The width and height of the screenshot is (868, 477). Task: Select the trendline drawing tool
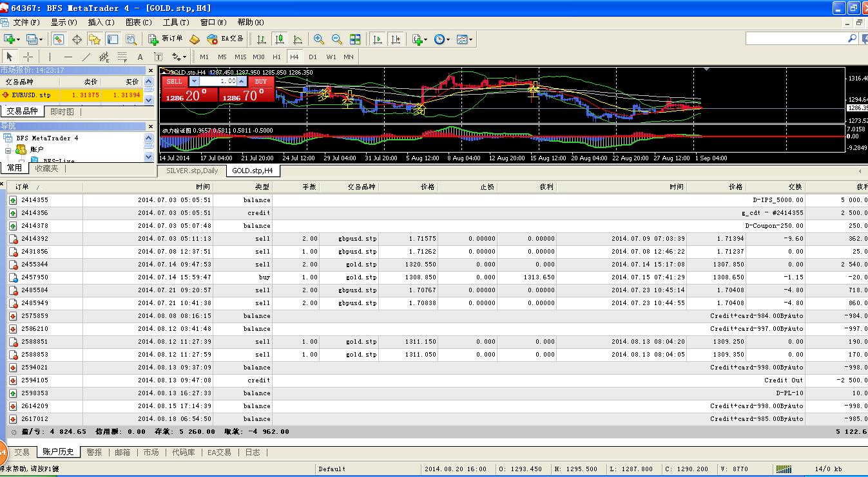(86, 57)
